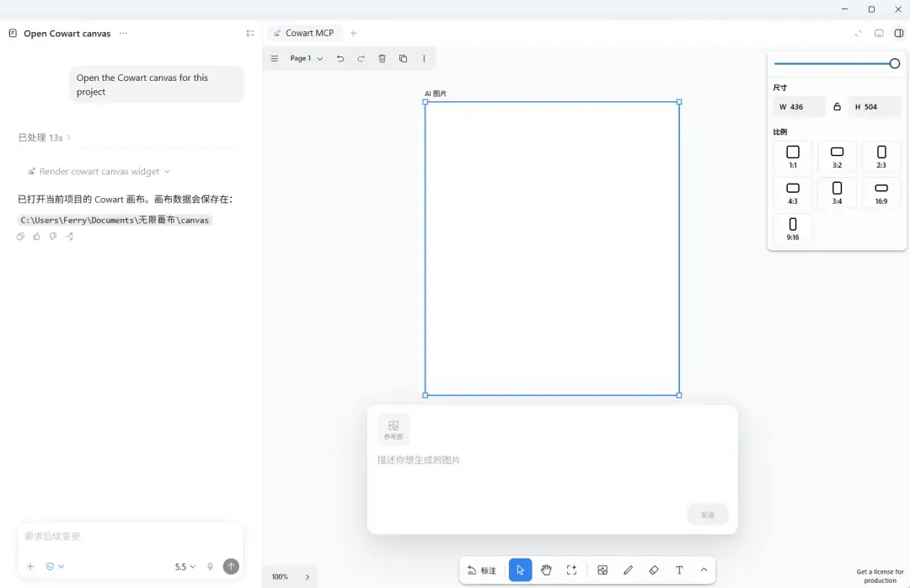Click the canvas folder path text
This screenshot has height=588, width=910.
115,220
